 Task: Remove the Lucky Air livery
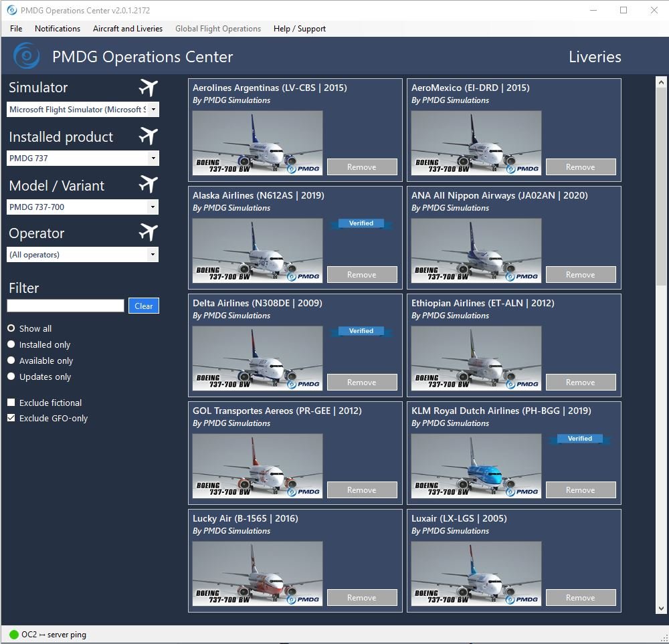pyautogui.click(x=362, y=597)
